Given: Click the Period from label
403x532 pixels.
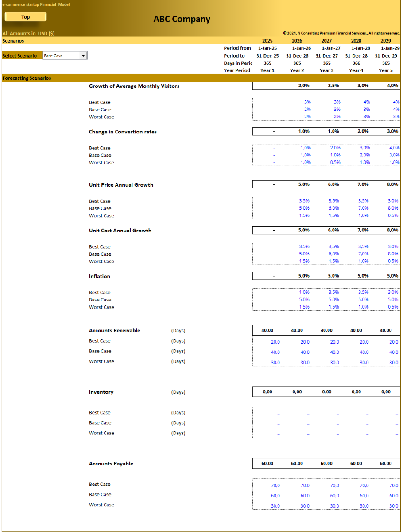Looking at the screenshot, I should (237, 48).
